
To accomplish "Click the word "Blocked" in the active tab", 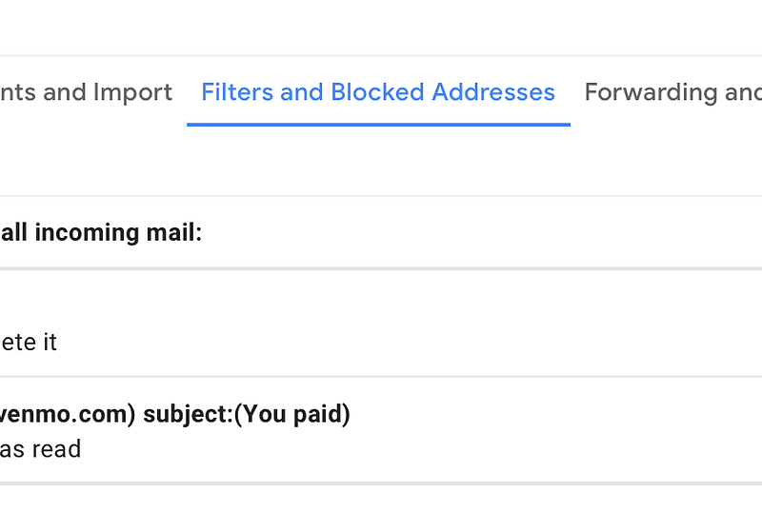I will pyautogui.click(x=377, y=91).
